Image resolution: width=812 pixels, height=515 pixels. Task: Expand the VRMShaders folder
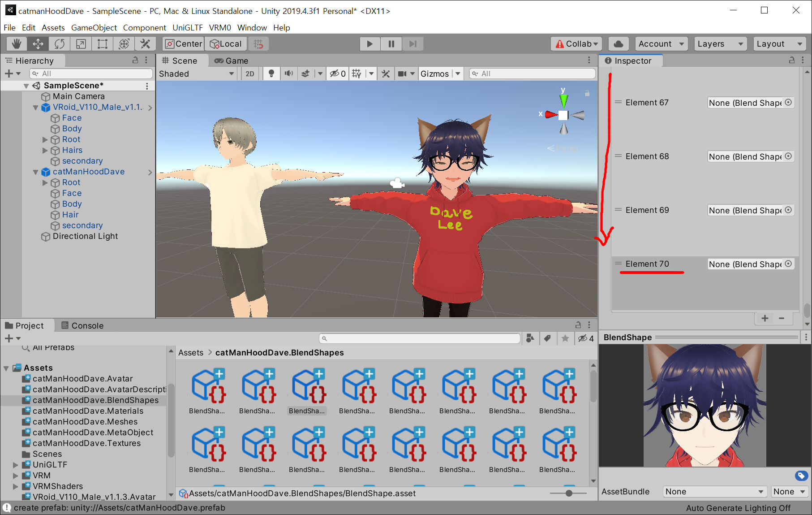coord(16,486)
